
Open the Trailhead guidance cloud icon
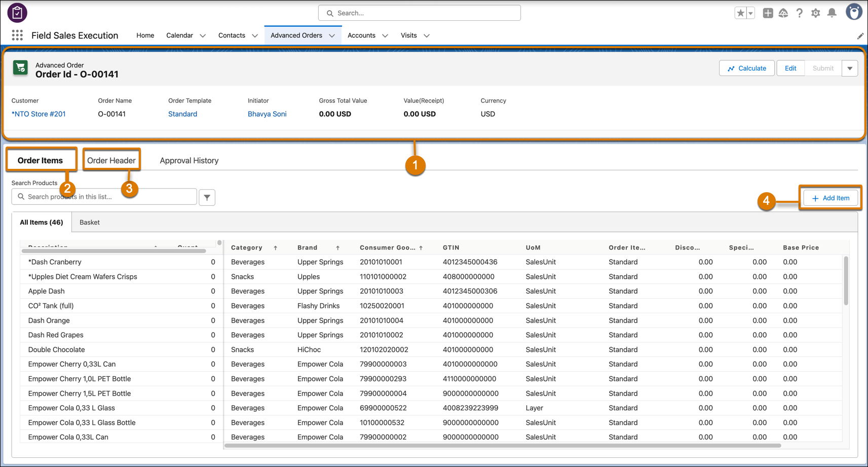(x=783, y=13)
